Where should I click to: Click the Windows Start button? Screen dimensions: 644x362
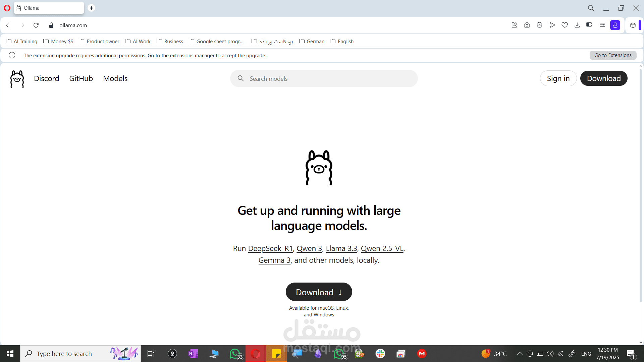(x=10, y=354)
